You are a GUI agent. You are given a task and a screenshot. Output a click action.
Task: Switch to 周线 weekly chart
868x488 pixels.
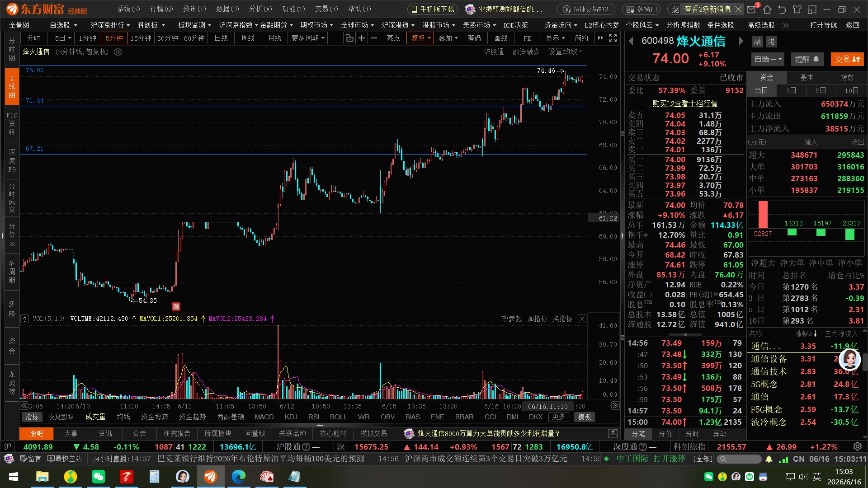(248, 38)
